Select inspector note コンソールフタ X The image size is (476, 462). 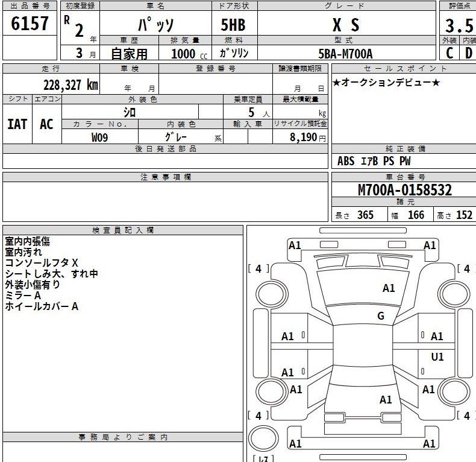[x=42, y=263]
